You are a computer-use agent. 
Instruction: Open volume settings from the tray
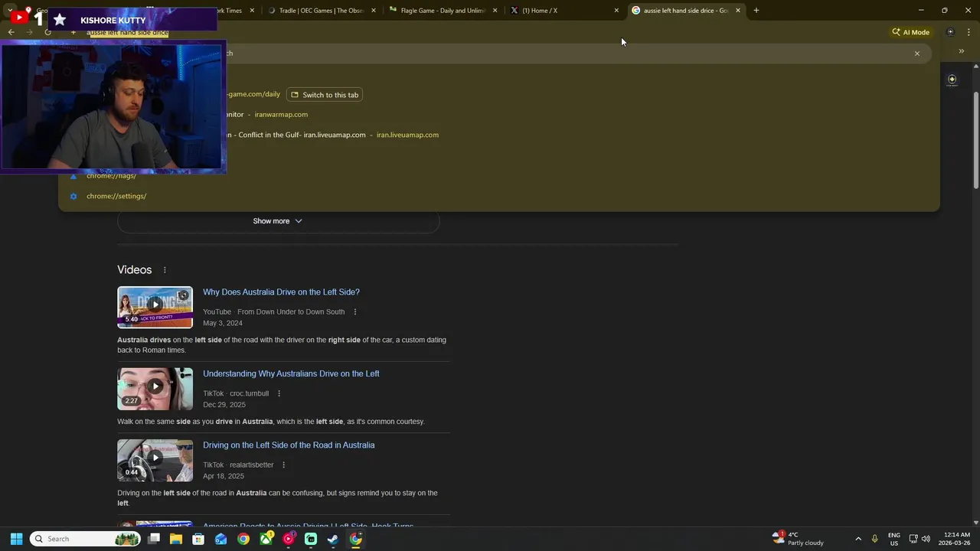point(926,539)
